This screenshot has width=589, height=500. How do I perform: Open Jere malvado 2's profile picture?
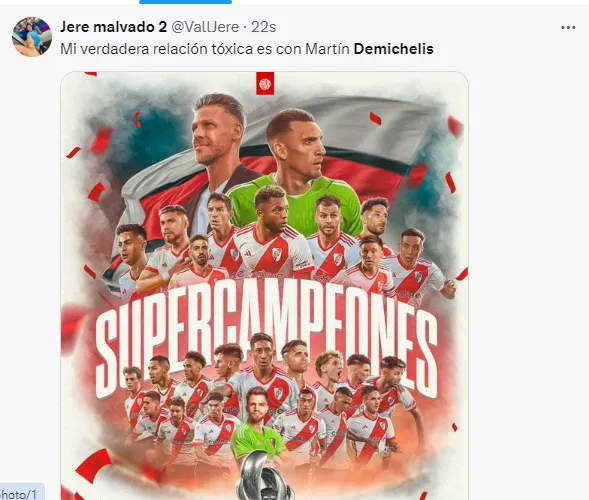point(32,36)
